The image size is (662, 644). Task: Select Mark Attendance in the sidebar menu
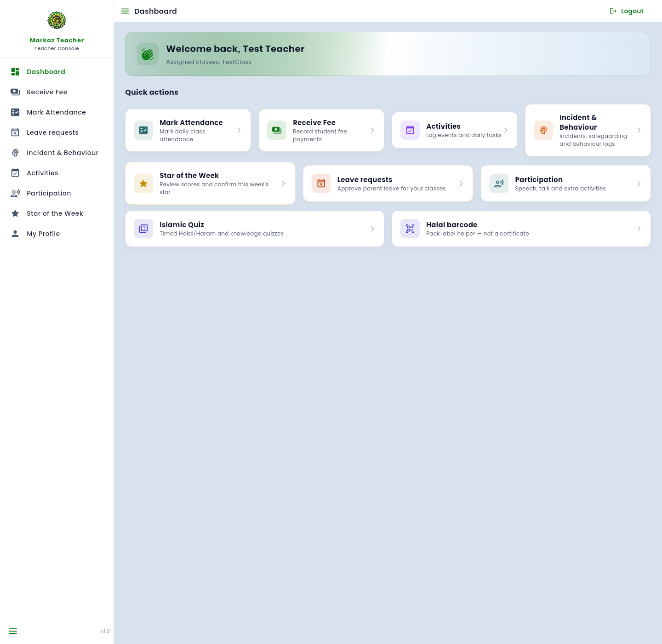coord(57,112)
